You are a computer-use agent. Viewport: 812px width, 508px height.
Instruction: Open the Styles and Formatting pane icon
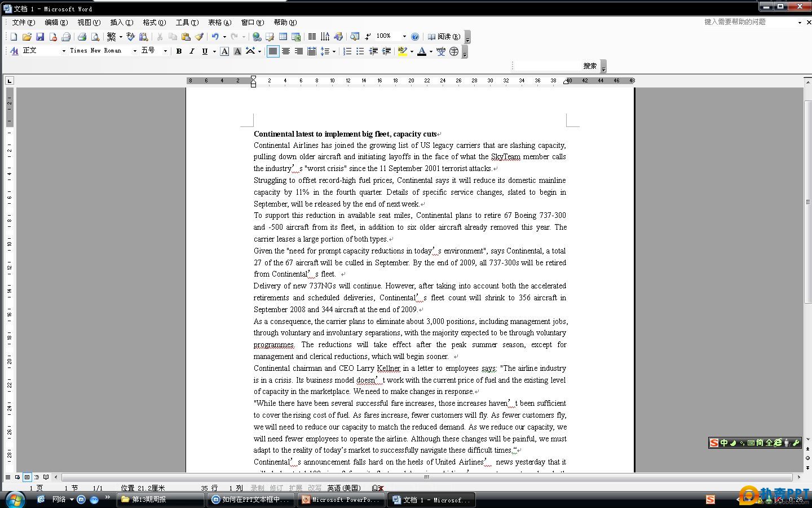pyautogui.click(x=14, y=51)
